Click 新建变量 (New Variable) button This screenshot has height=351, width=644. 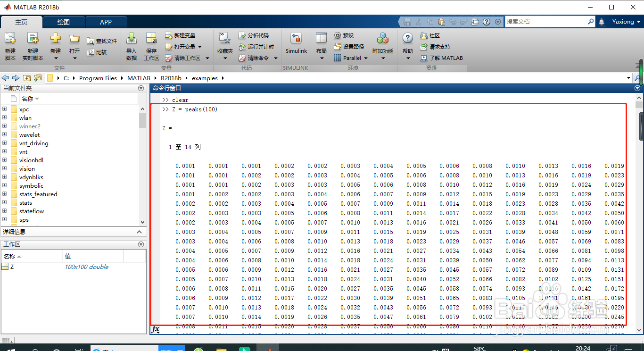pos(180,35)
